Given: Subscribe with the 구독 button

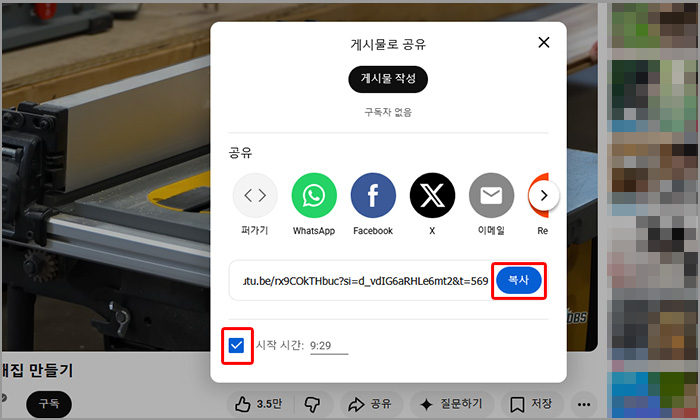Looking at the screenshot, I should [x=49, y=404].
